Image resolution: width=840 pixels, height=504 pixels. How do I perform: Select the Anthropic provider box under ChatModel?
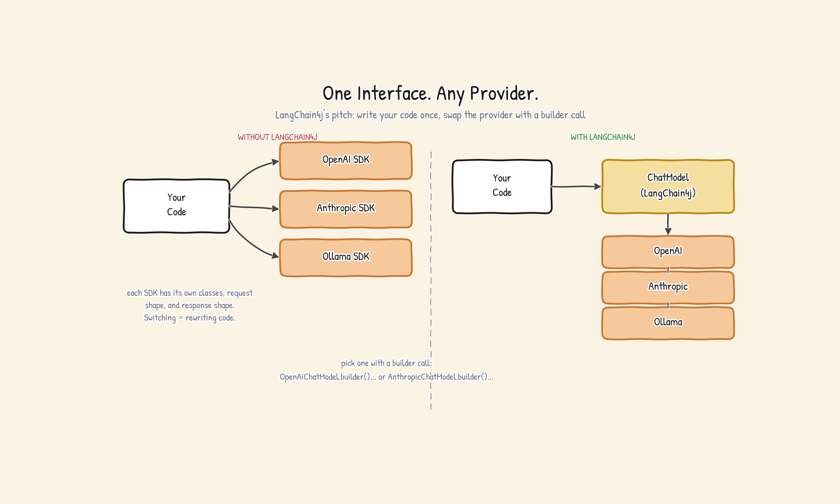coord(668,288)
